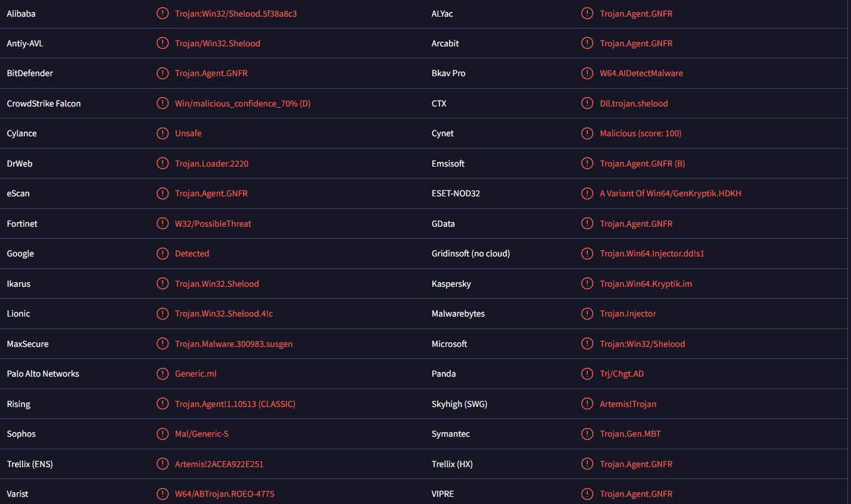Click the Gridinsoft (no cloud) vendor name
This screenshot has width=851, height=504.
click(x=470, y=253)
